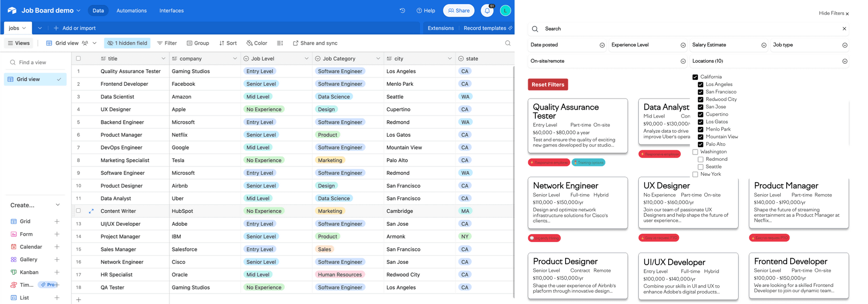Tick the select-all rows checkbox
868x304 pixels.
tap(78, 59)
